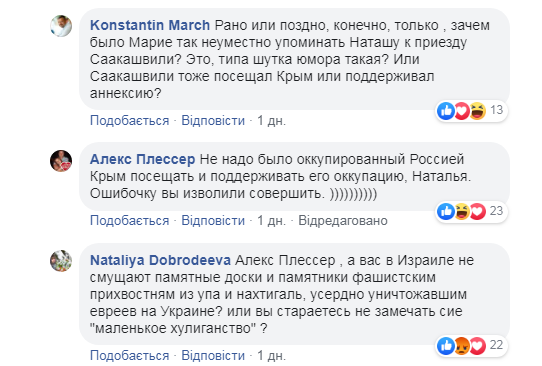Click Подобається under Konstantin March's comment
Screen dimensions: 542x366
(x=129, y=121)
